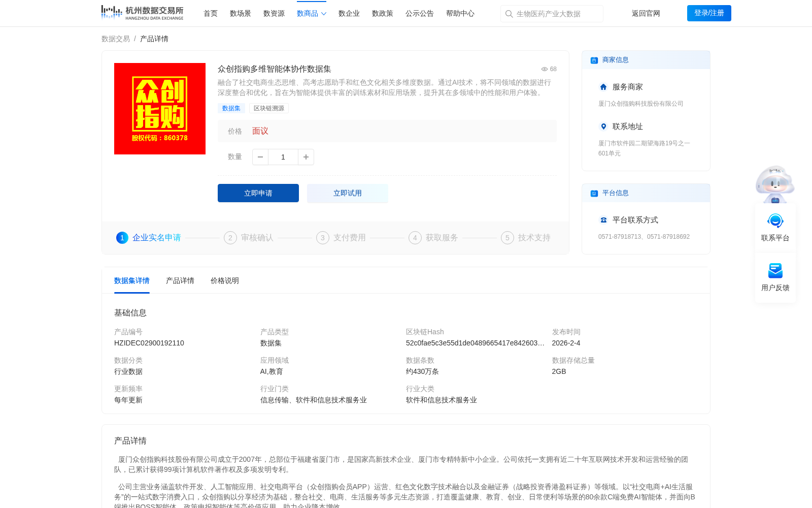
Task: Click step 3 circle 支付费用
Action: (323, 238)
